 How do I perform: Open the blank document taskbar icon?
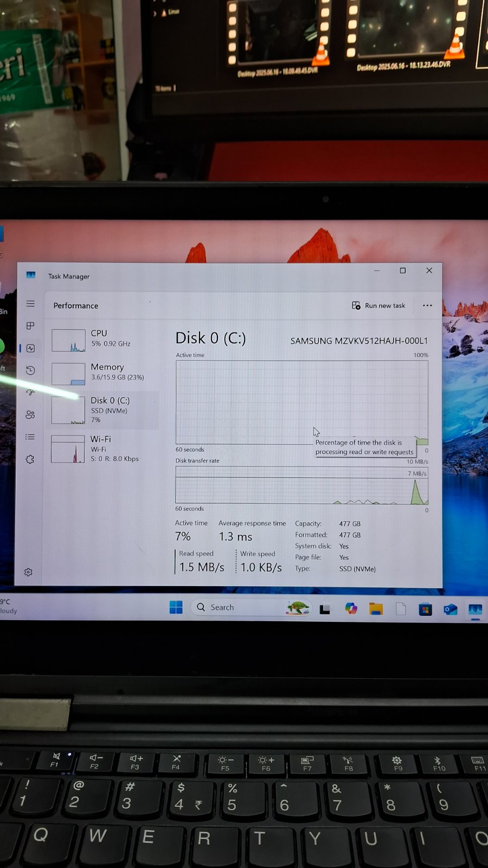pyautogui.click(x=401, y=609)
